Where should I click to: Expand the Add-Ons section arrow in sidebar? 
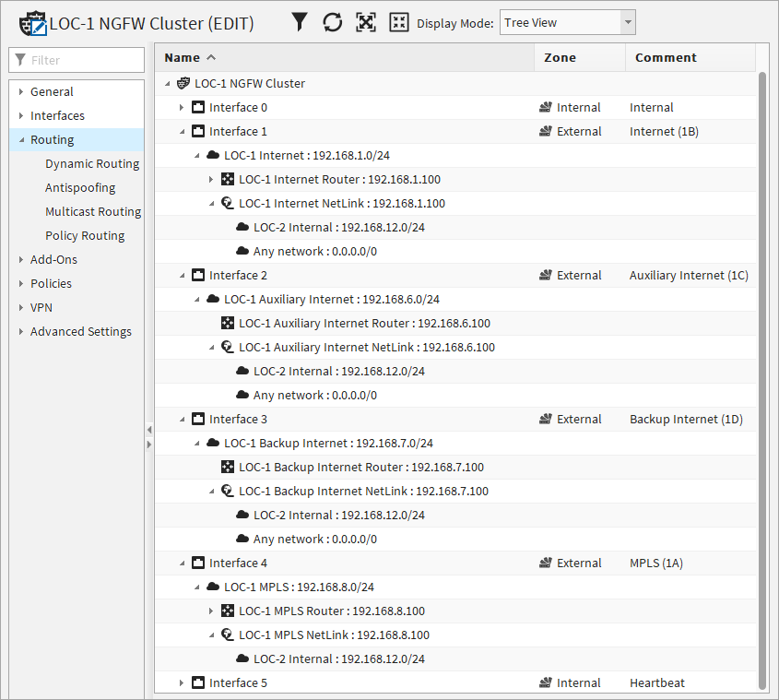coord(21,259)
